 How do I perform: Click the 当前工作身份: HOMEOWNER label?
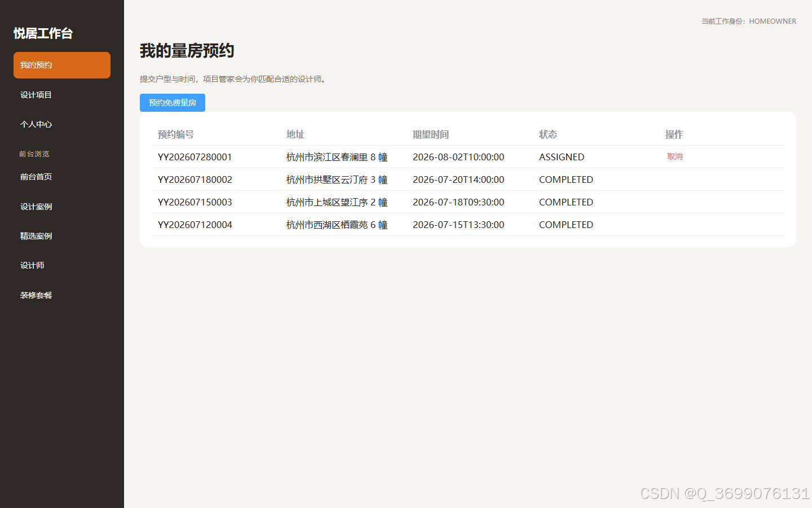pos(749,21)
